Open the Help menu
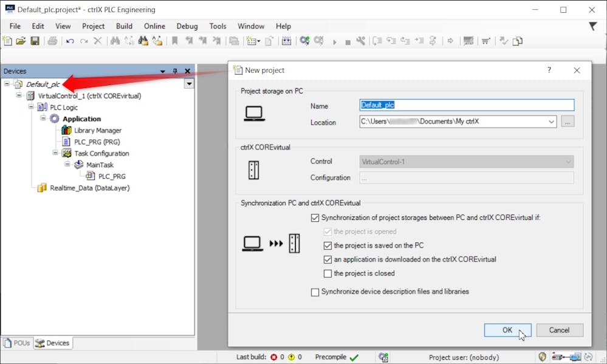Screen dimensions: 607x364 point(283,26)
